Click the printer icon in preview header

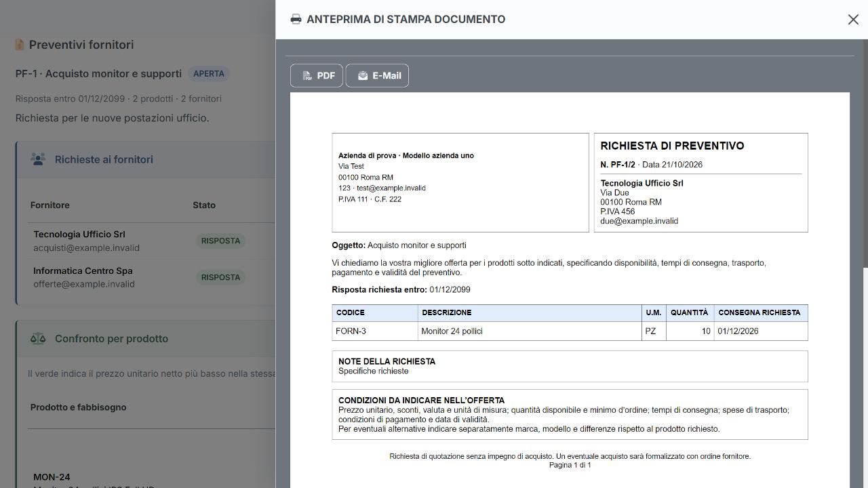click(296, 19)
